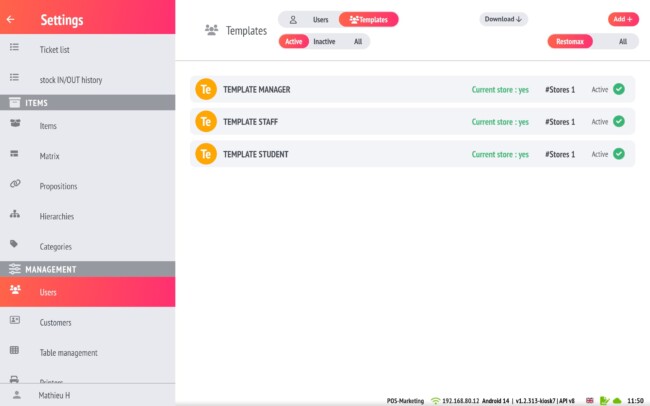This screenshot has width=650, height=406.
Task: Go back using the Settings arrow
Action: 10,19
